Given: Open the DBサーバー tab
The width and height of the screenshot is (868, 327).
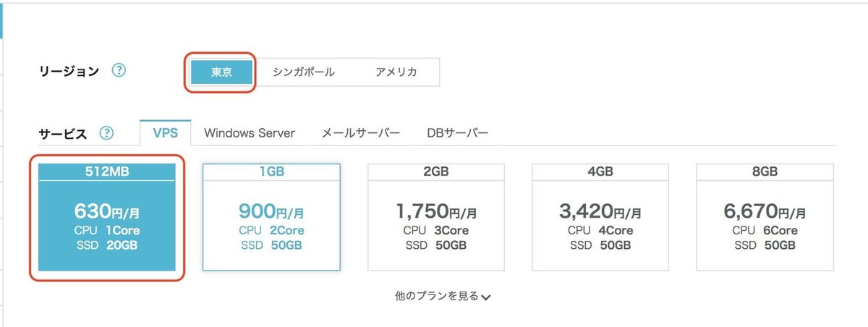Looking at the screenshot, I should coord(458,133).
